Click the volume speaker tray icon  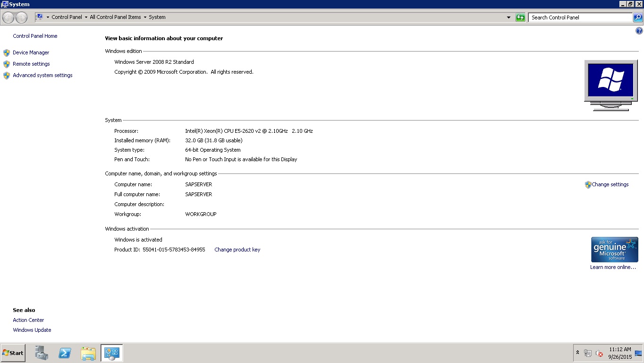point(599,353)
